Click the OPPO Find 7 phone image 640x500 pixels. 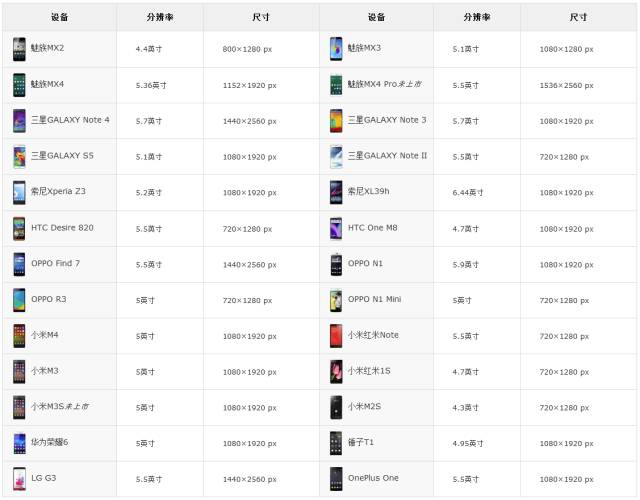[x=19, y=264]
